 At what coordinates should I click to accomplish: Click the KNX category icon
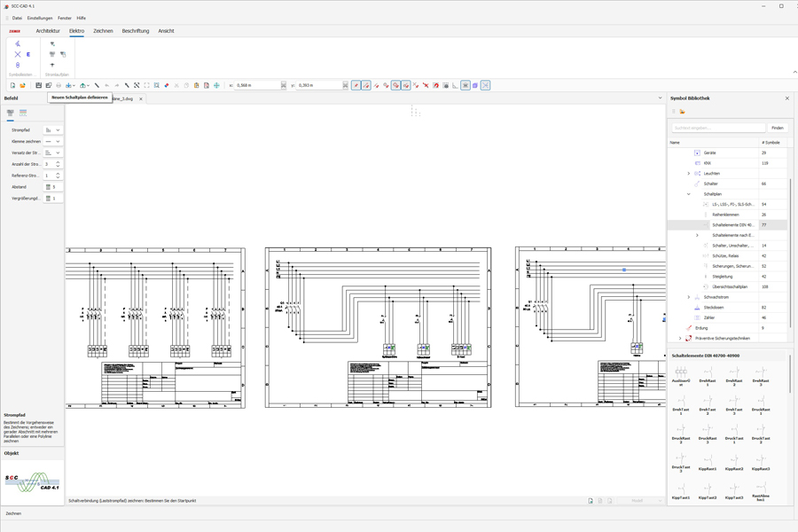[x=697, y=163]
